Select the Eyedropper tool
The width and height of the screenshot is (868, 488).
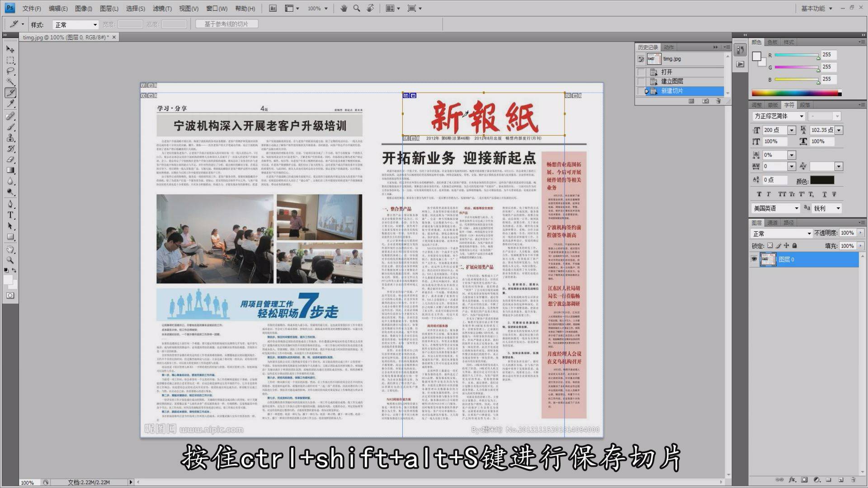10,103
